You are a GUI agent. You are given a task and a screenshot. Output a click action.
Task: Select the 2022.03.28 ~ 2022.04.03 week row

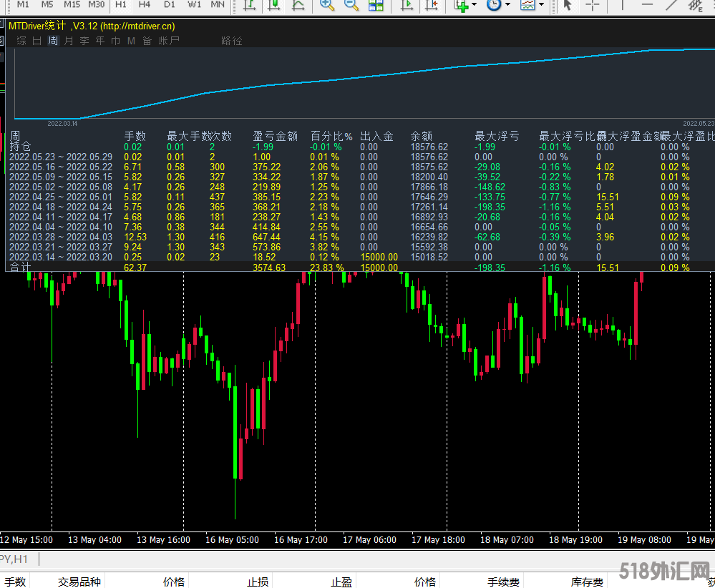[x=60, y=237]
